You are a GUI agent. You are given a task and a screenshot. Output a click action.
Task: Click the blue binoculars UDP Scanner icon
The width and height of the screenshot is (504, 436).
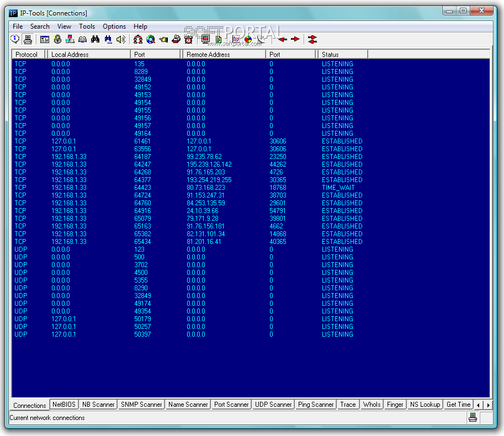pos(108,39)
